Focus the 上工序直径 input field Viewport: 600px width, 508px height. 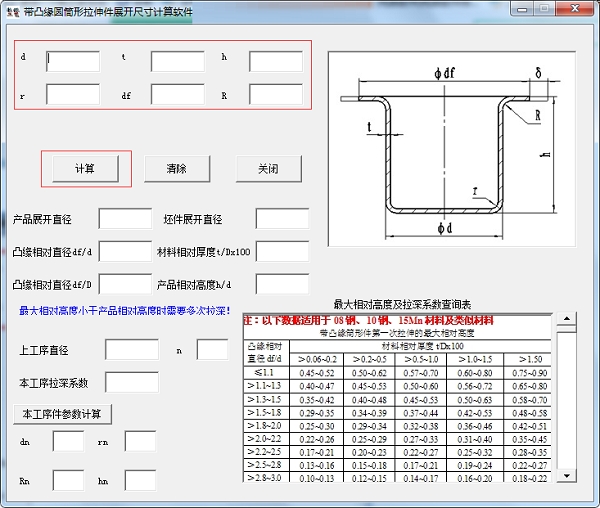coord(131,350)
